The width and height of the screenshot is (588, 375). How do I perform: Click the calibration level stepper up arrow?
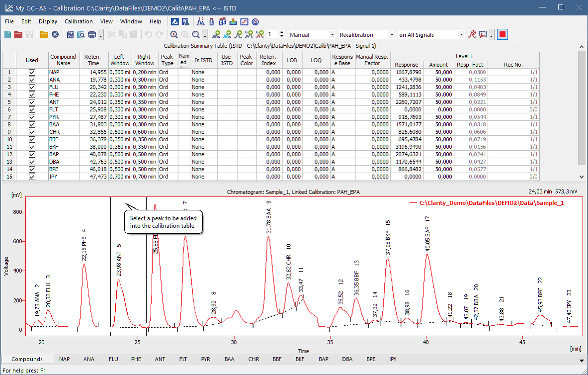282,32
